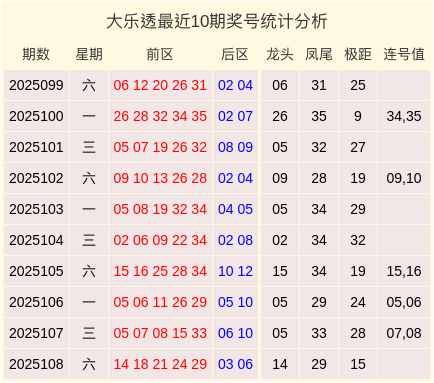Click back numbers 08 09
This screenshot has width=434, height=383.
pyautogui.click(x=235, y=147)
